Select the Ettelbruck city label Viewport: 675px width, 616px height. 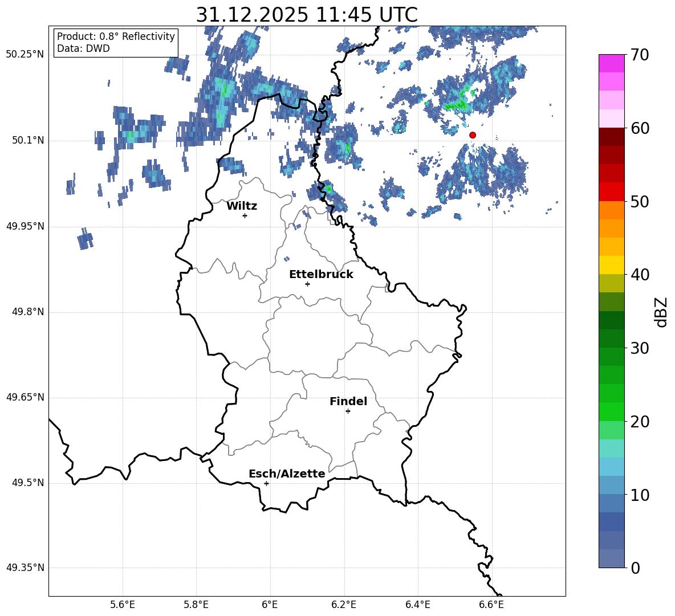click(x=321, y=275)
